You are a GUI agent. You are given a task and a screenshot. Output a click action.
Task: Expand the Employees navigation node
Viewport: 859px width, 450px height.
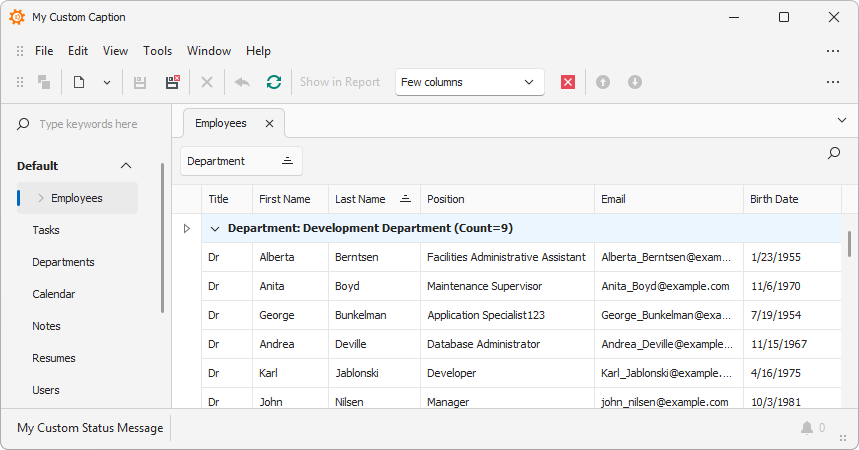(x=41, y=198)
